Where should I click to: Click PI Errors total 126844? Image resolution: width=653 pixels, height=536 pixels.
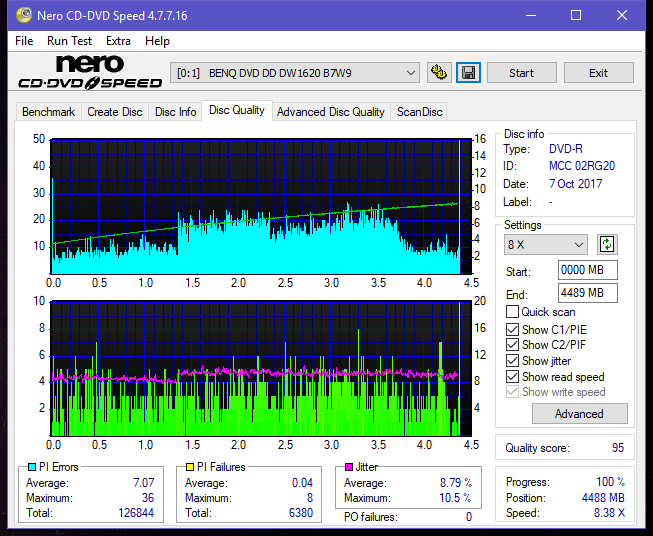click(x=136, y=512)
